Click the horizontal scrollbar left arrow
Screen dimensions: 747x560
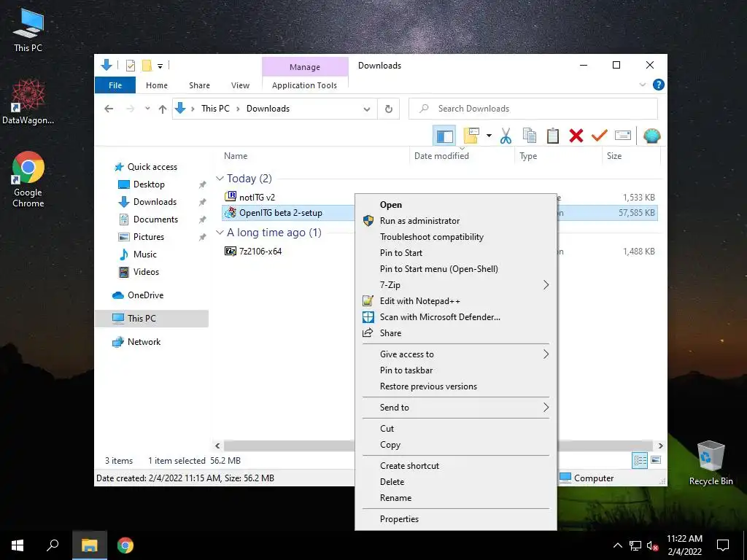coord(217,446)
